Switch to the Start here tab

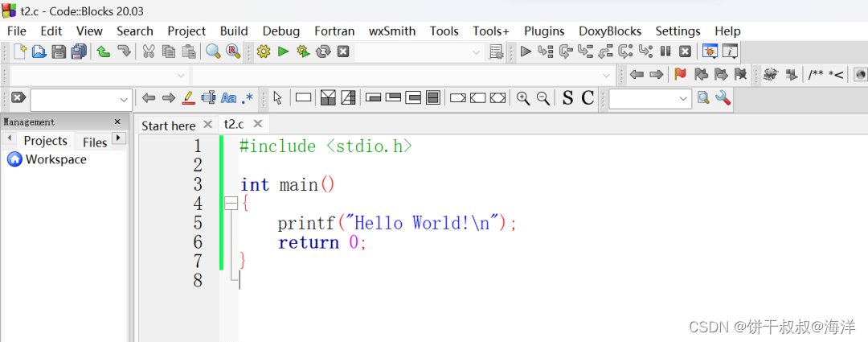168,126
